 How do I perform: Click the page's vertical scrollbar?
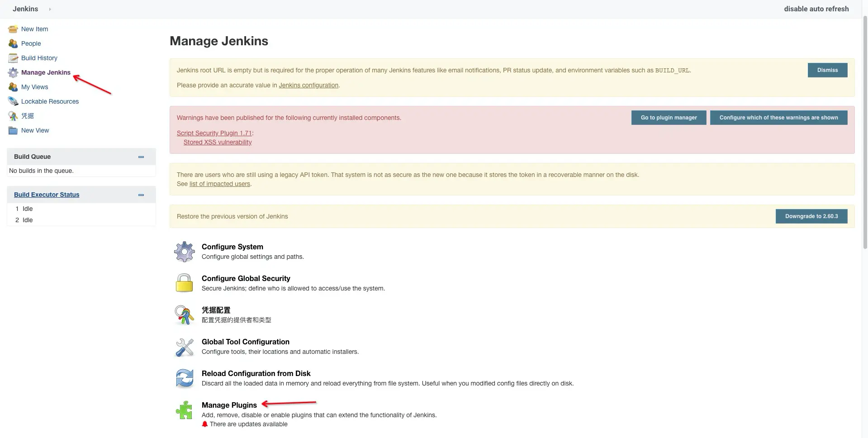[x=865, y=131]
